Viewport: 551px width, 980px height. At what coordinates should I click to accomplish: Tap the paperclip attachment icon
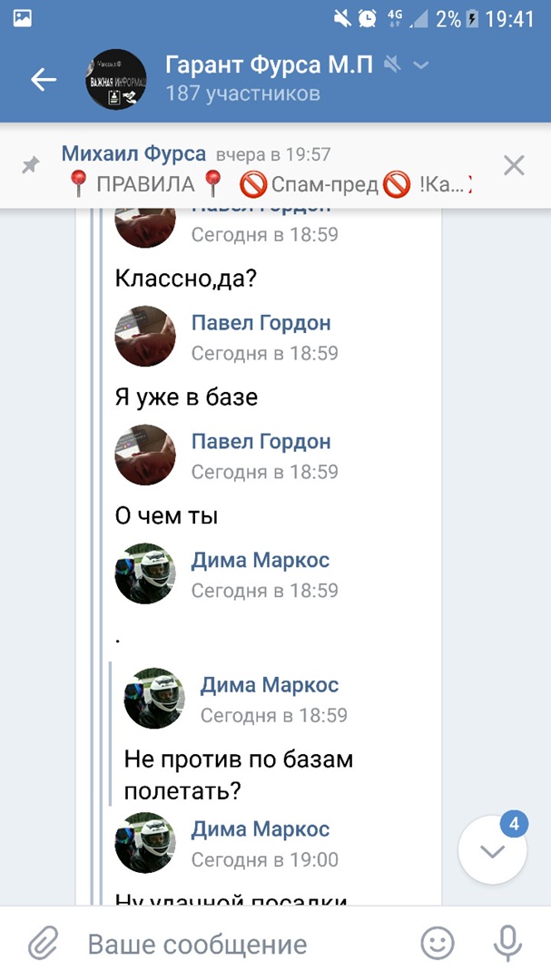coord(43,943)
